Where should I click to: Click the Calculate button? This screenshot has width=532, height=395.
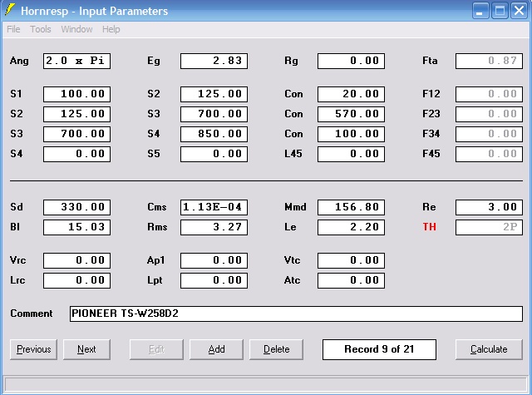coord(489,349)
